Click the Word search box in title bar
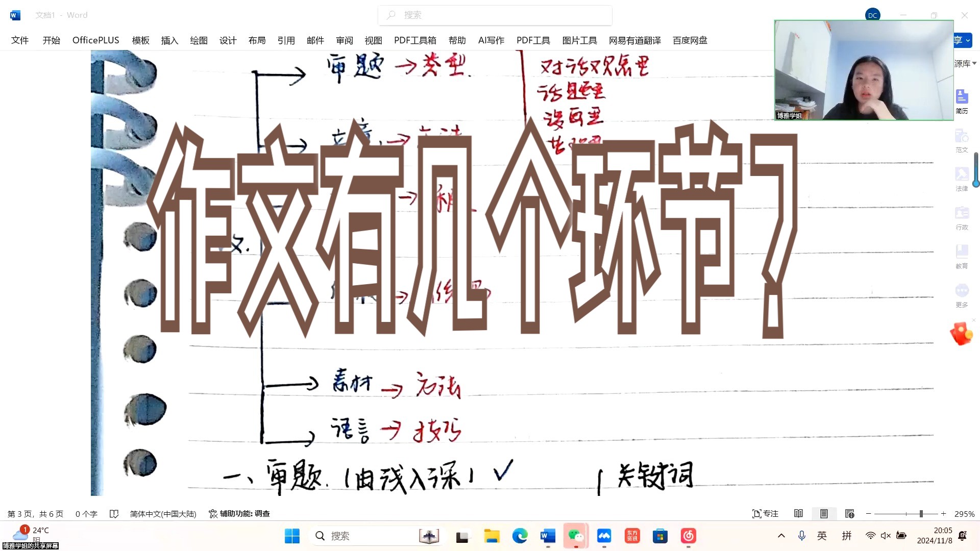This screenshot has width=980, height=551. pyautogui.click(x=495, y=15)
